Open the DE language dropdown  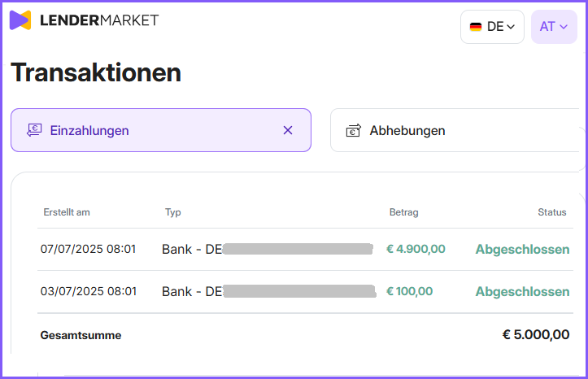click(492, 27)
